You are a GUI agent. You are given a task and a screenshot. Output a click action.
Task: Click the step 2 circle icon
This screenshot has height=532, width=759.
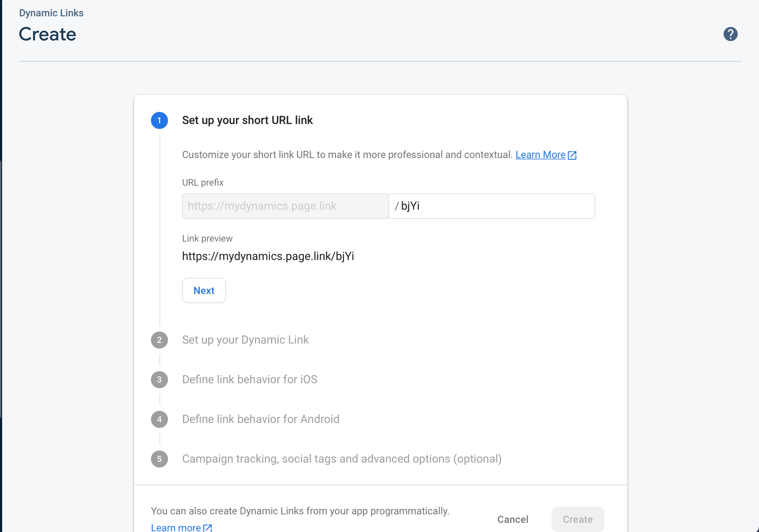(x=159, y=340)
